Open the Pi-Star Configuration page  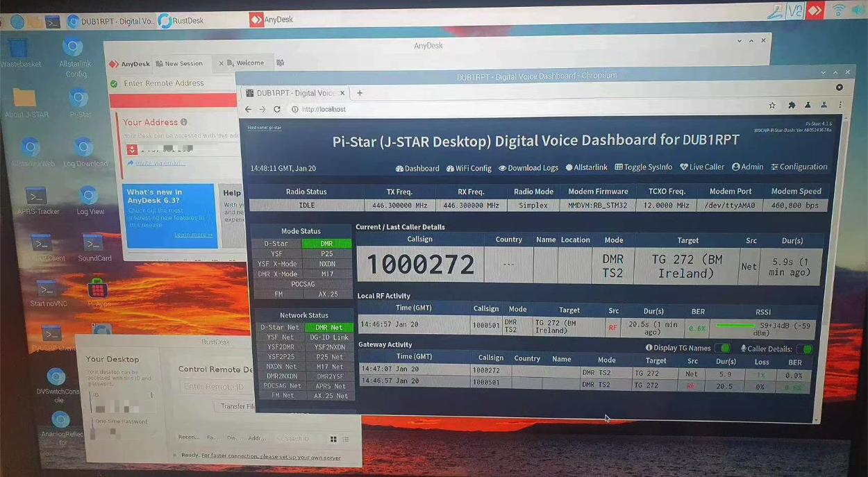point(799,167)
